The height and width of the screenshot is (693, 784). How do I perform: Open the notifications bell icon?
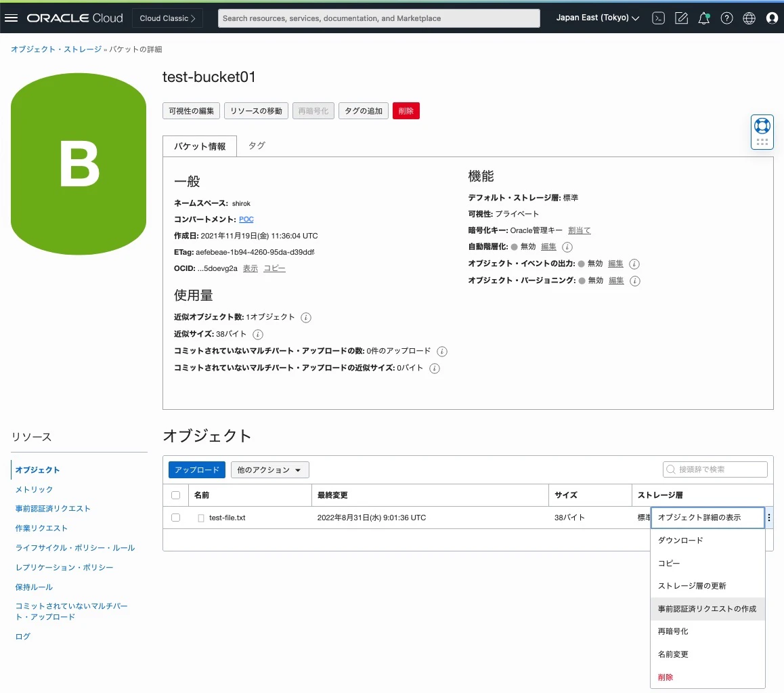703,18
